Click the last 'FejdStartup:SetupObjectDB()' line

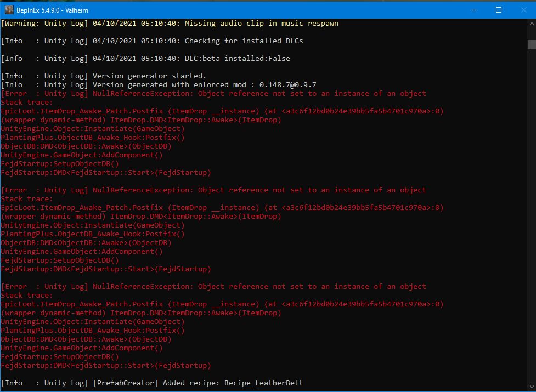(60, 357)
